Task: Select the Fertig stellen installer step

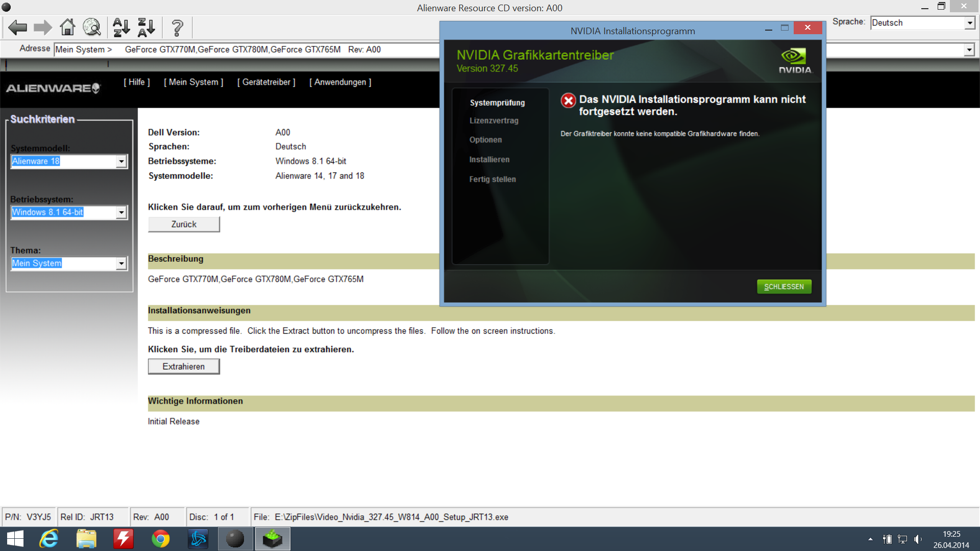Action: [x=493, y=180]
